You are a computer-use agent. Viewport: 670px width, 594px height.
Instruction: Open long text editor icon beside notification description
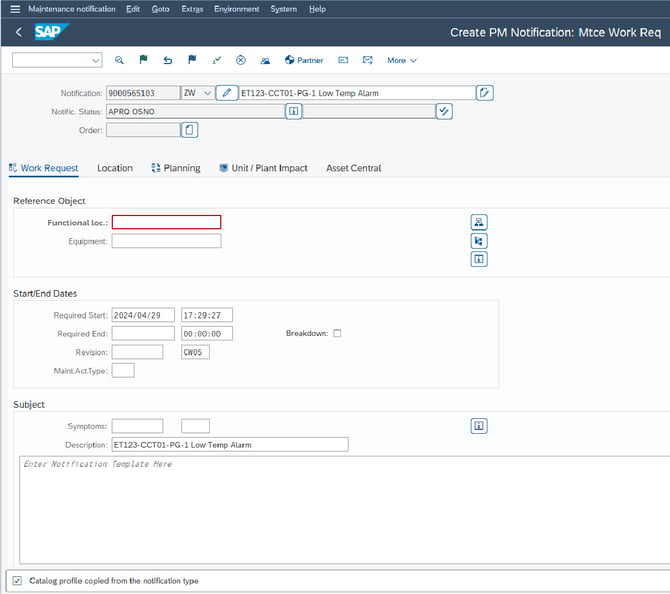point(485,93)
